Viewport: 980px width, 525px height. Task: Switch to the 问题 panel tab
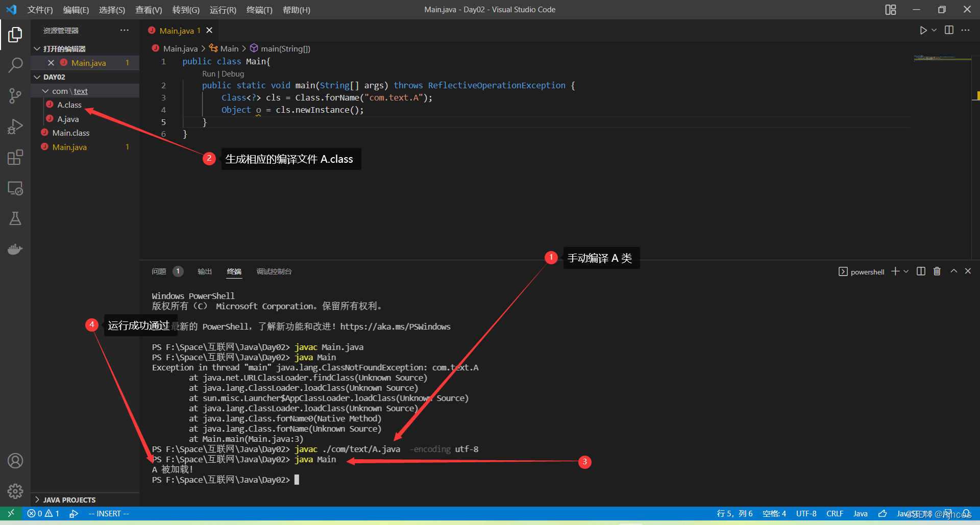159,271
